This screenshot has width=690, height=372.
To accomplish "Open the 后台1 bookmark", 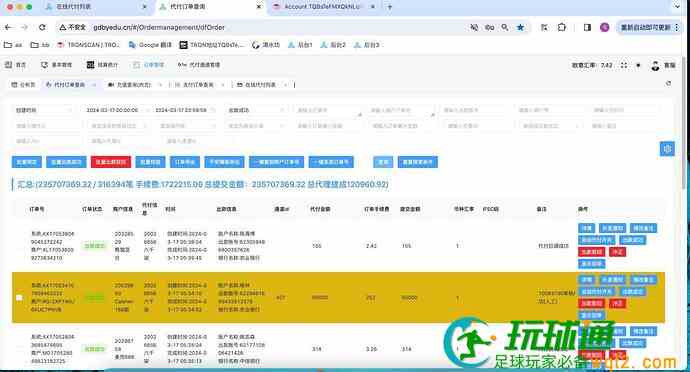I will pyautogui.click(x=300, y=45).
